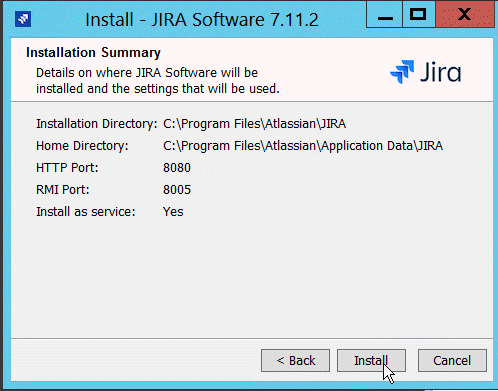Select the port value 8080
This screenshot has width=498, height=391.
[177, 168]
